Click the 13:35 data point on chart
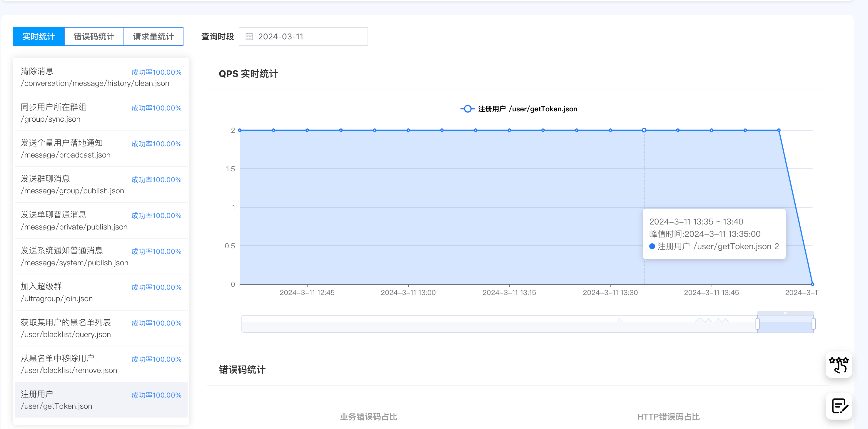Image resolution: width=868 pixels, height=429 pixels. (644, 130)
